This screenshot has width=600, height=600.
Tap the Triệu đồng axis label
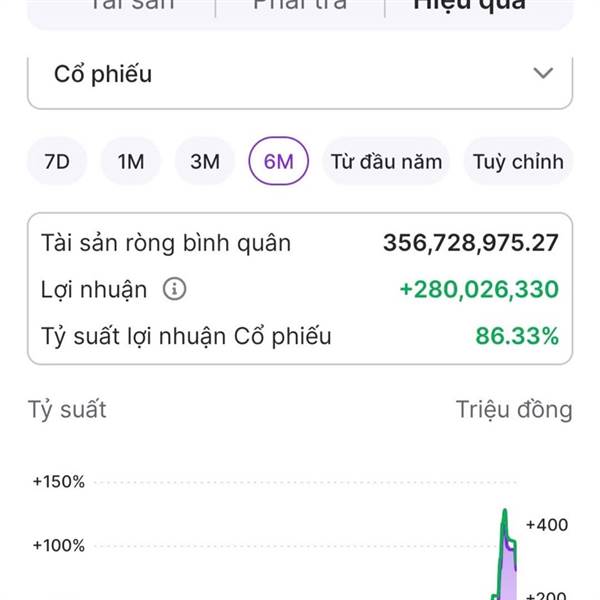click(x=514, y=410)
